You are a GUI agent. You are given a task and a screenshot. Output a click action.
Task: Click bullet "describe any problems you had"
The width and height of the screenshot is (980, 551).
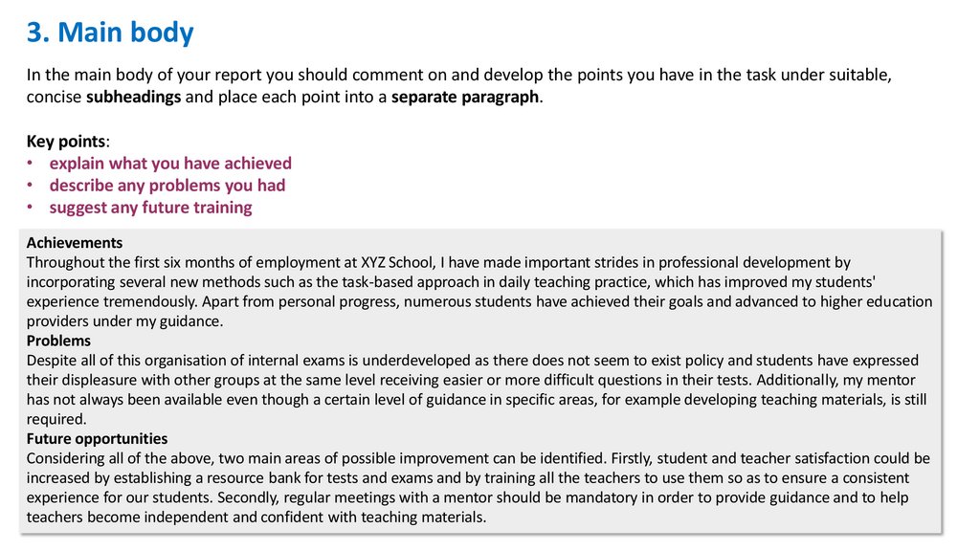[x=167, y=186]
